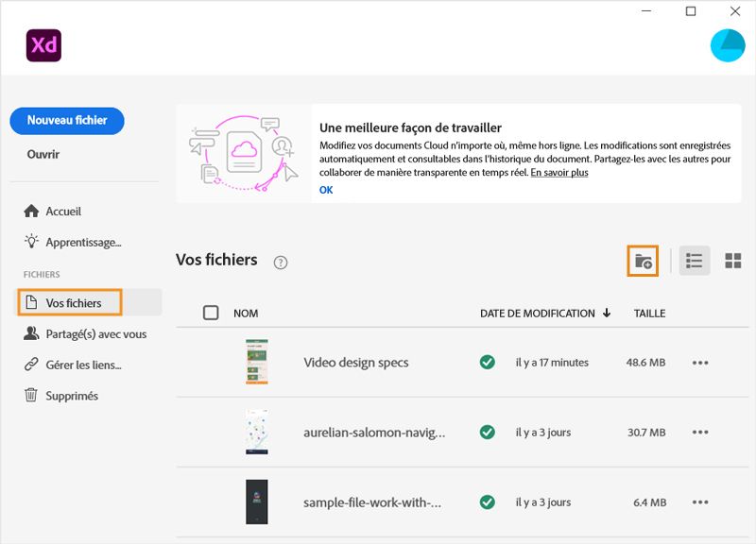Click the 6.4 MB size value
Viewport: 756px width, 544px height.
coord(649,502)
